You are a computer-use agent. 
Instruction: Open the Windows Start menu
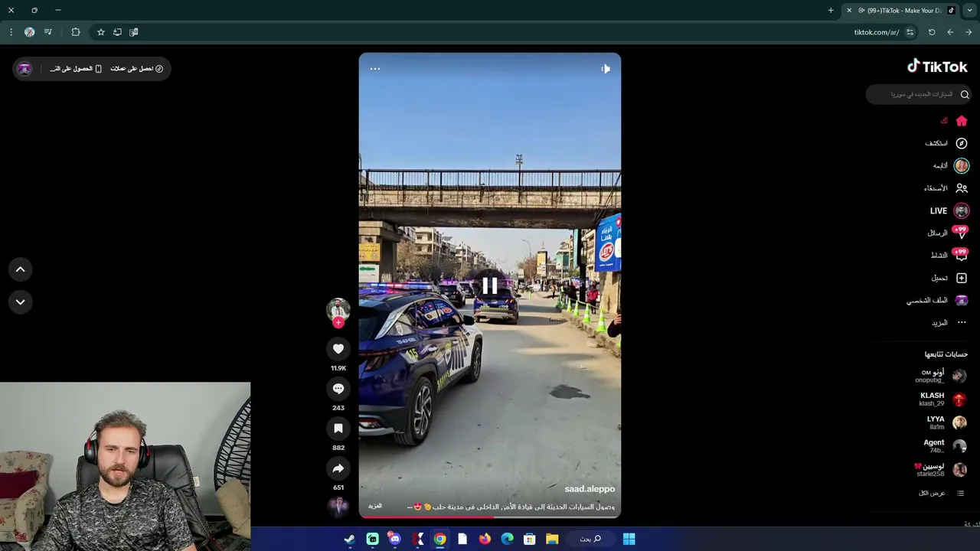629,539
